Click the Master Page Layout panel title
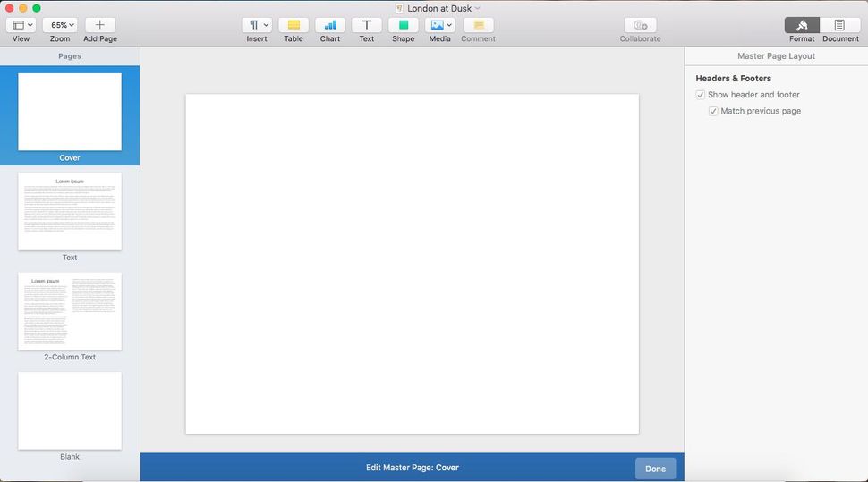The width and height of the screenshot is (868, 482). coord(776,56)
